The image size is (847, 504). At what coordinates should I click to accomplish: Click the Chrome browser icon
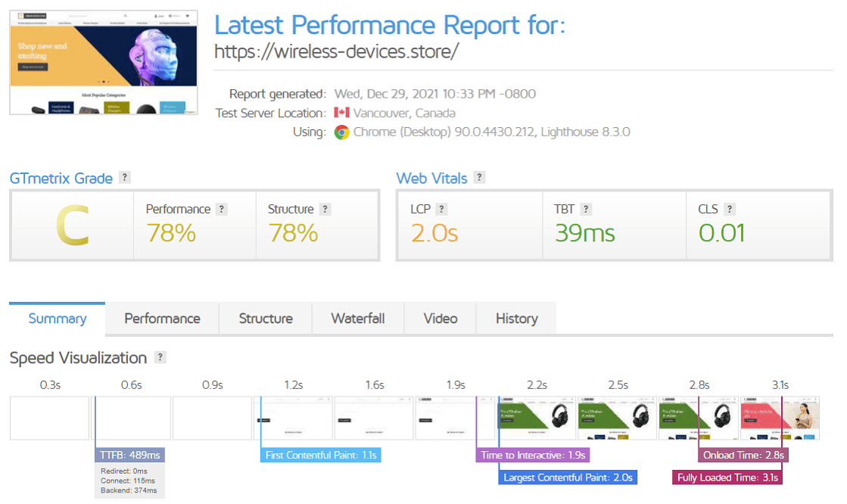point(341,132)
